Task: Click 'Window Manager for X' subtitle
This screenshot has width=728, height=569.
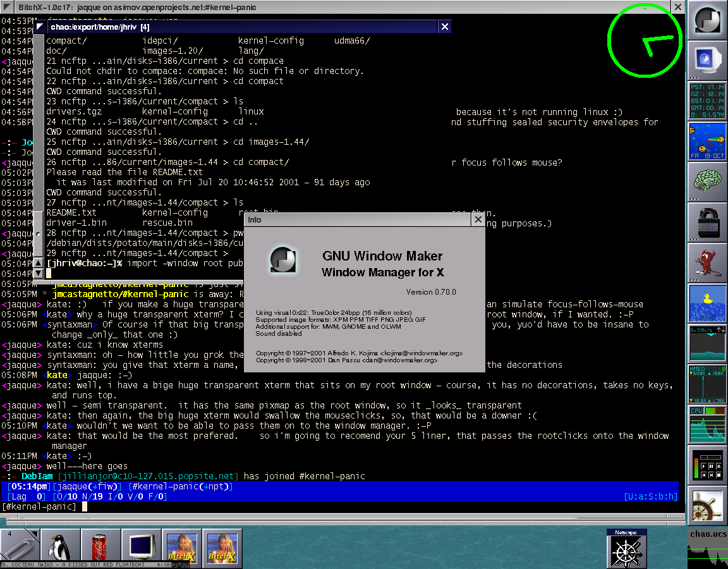Action: click(x=382, y=272)
